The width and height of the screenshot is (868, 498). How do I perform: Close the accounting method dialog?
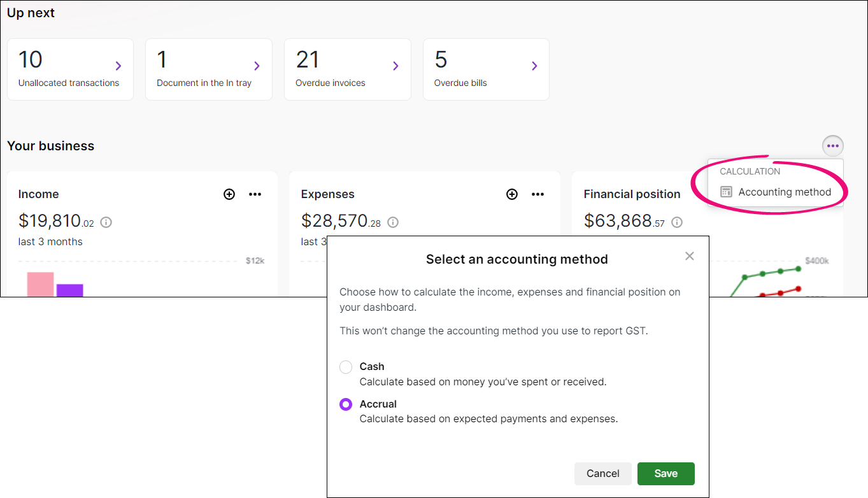[x=689, y=256]
